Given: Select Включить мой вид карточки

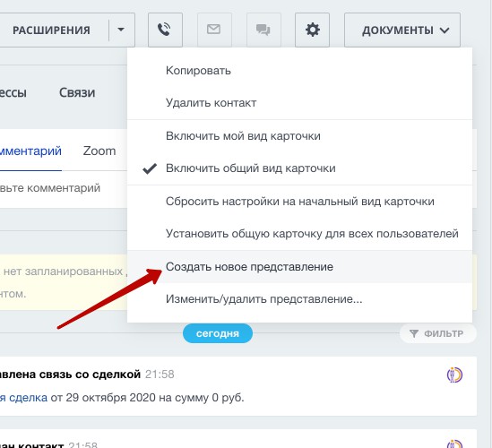Looking at the screenshot, I should click(299, 136).
